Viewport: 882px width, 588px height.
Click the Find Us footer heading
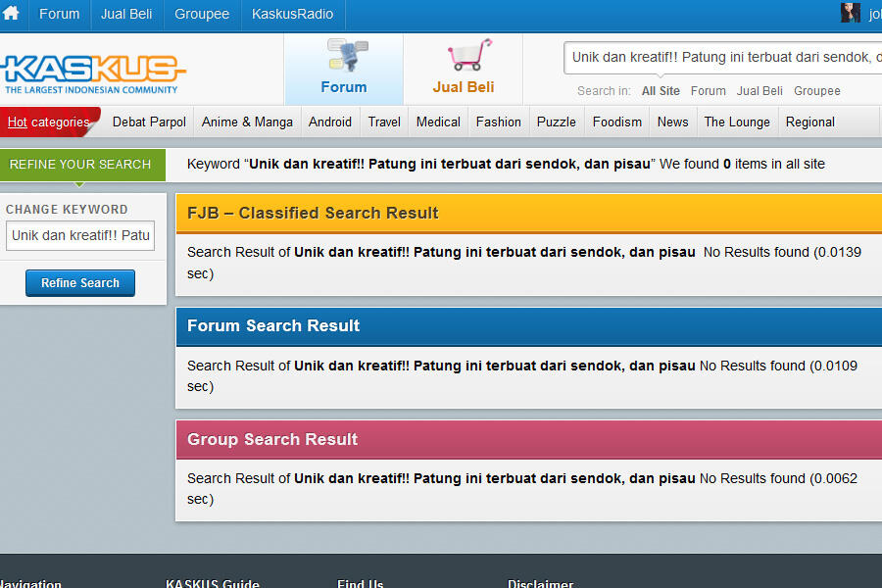pyautogui.click(x=360, y=583)
